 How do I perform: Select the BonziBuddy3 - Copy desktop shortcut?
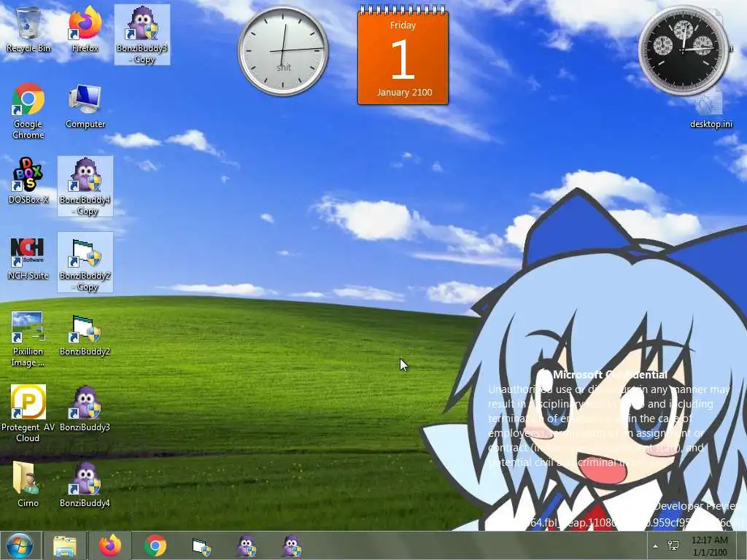[142, 35]
